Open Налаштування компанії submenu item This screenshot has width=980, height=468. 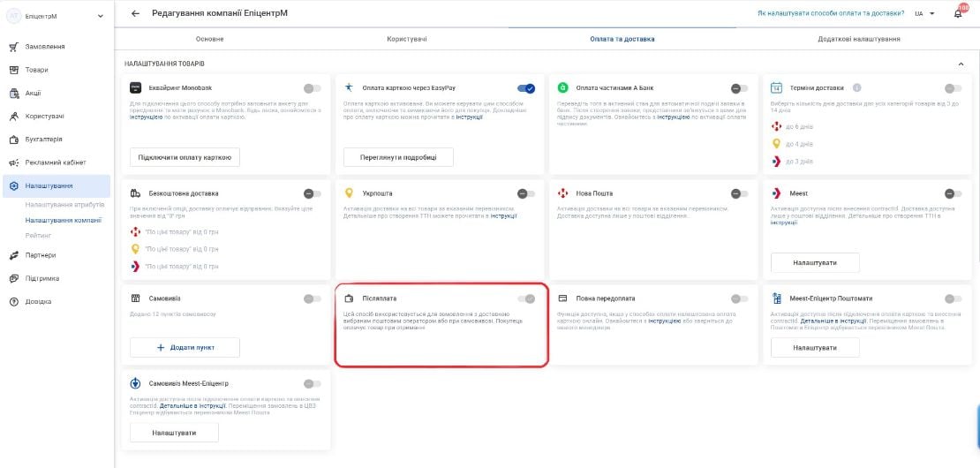click(x=63, y=220)
